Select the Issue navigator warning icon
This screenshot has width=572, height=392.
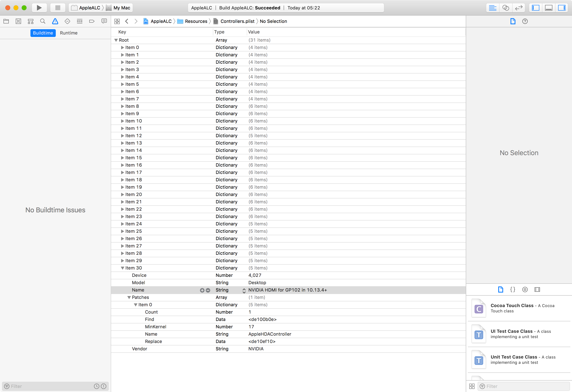(55, 21)
